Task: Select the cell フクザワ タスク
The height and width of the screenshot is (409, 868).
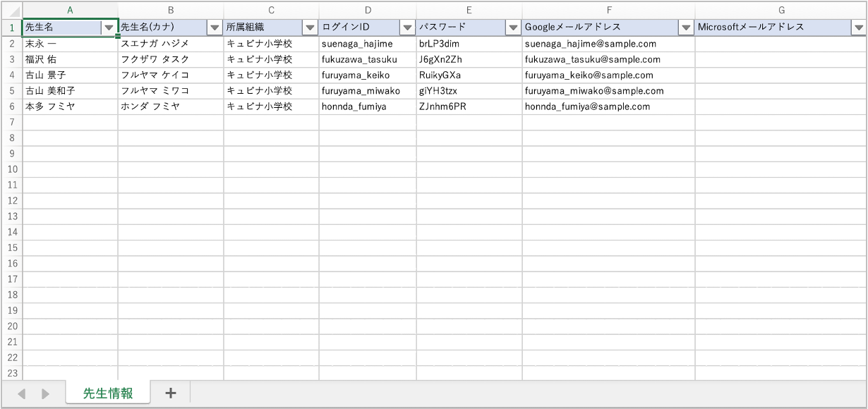Action: pyautogui.click(x=171, y=59)
